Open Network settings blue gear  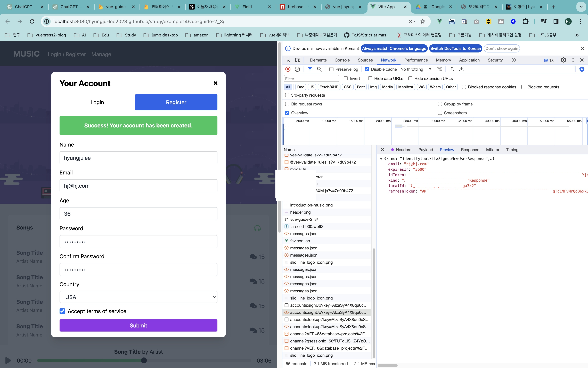pyautogui.click(x=582, y=69)
